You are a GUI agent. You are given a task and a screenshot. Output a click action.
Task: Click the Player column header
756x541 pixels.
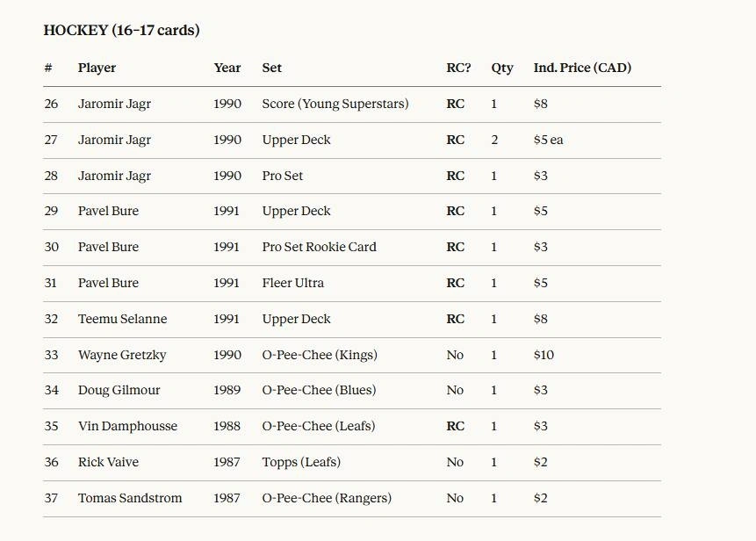97,68
